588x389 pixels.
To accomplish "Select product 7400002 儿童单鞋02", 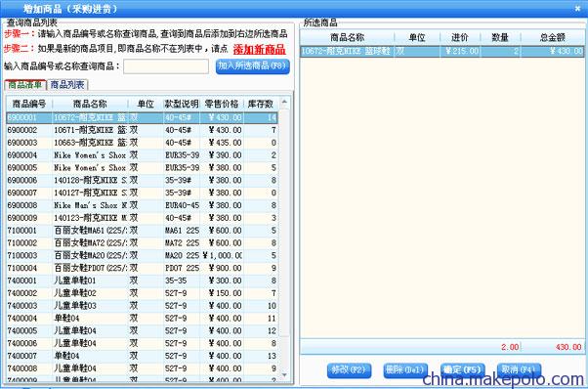I will click(143, 293).
